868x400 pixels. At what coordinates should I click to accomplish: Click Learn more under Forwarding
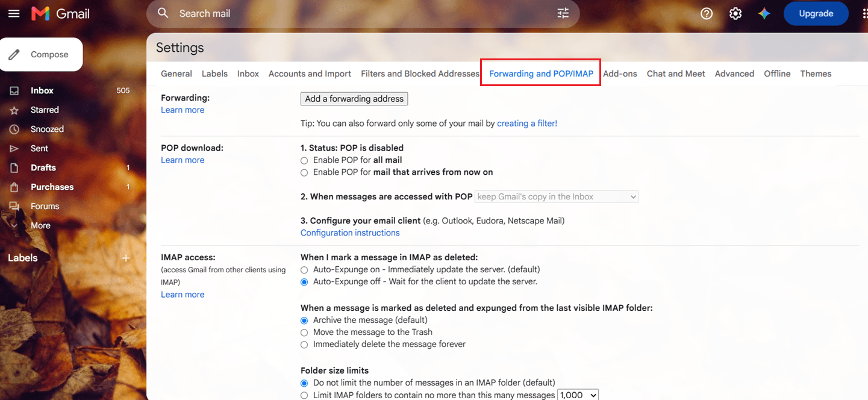coord(183,110)
